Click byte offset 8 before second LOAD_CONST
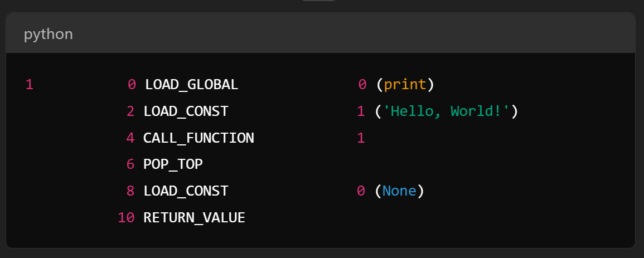Screen dimensions: 644x258 tap(130, 191)
